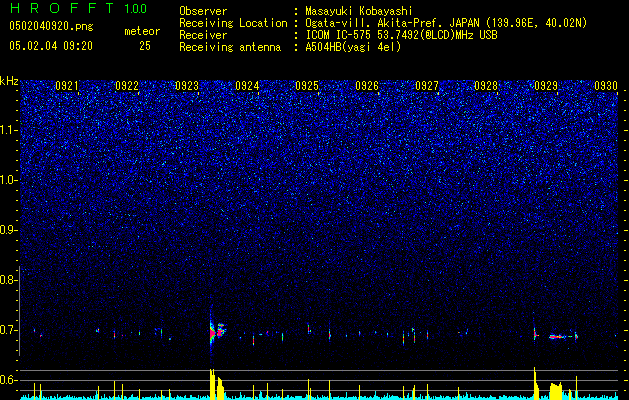Select the file name 0502040920.png
The height and width of the screenshot is (400, 629).
coord(51,26)
